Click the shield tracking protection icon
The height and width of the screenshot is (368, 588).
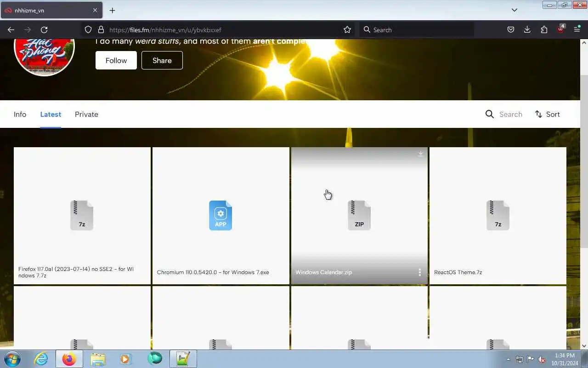click(88, 30)
